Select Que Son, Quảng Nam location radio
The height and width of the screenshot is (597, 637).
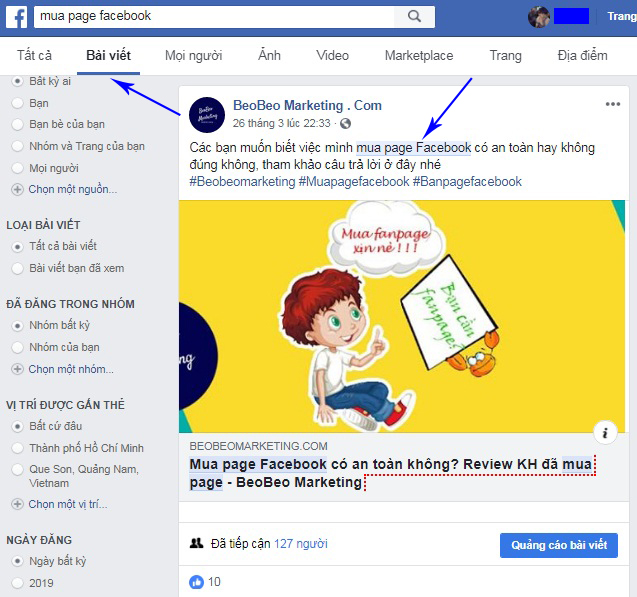pyautogui.click(x=17, y=470)
